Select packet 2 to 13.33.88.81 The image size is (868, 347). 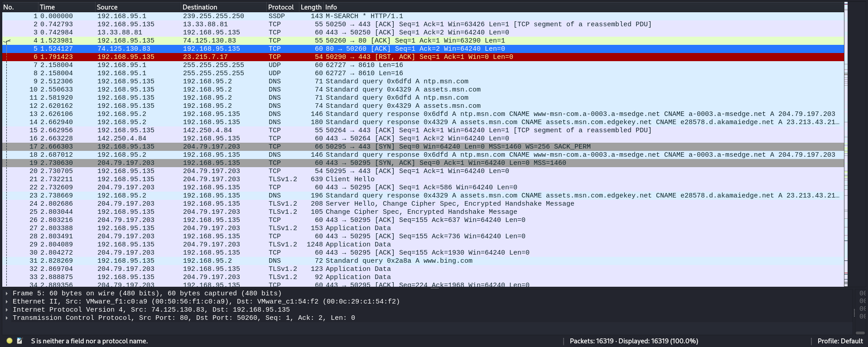click(423, 24)
